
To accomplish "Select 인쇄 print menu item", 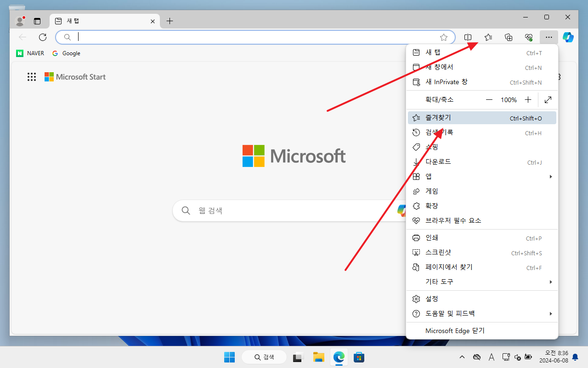I will click(482, 238).
